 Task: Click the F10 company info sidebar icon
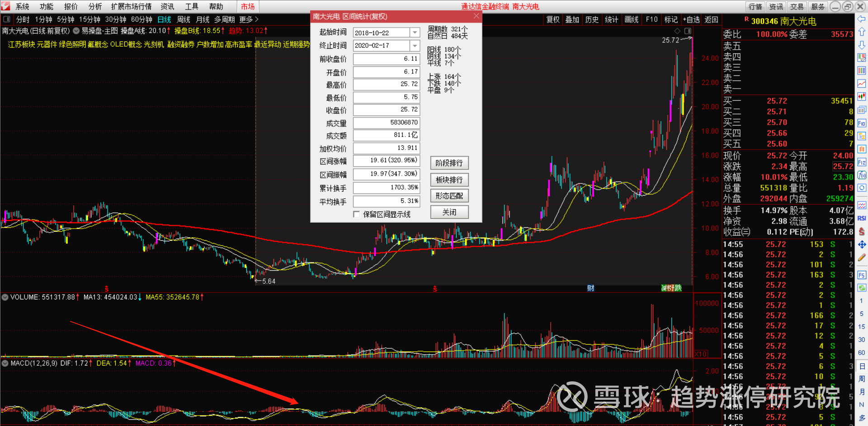(862, 123)
